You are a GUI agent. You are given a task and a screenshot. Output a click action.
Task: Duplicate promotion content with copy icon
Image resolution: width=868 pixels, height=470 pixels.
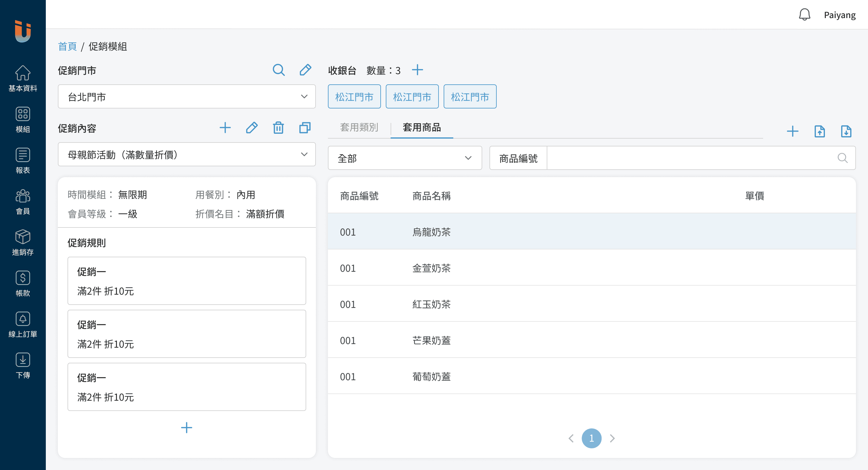(305, 128)
